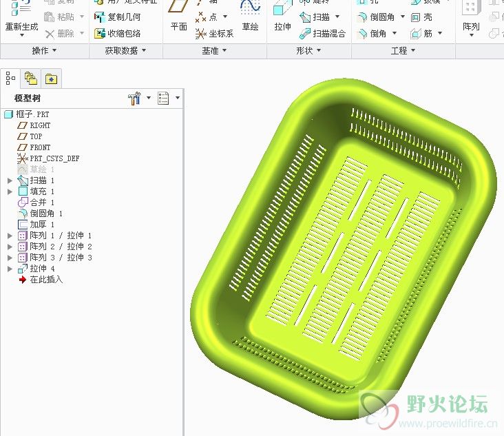Create a datum Plane (平面)
The height and width of the screenshot is (436, 504).
coord(178,16)
